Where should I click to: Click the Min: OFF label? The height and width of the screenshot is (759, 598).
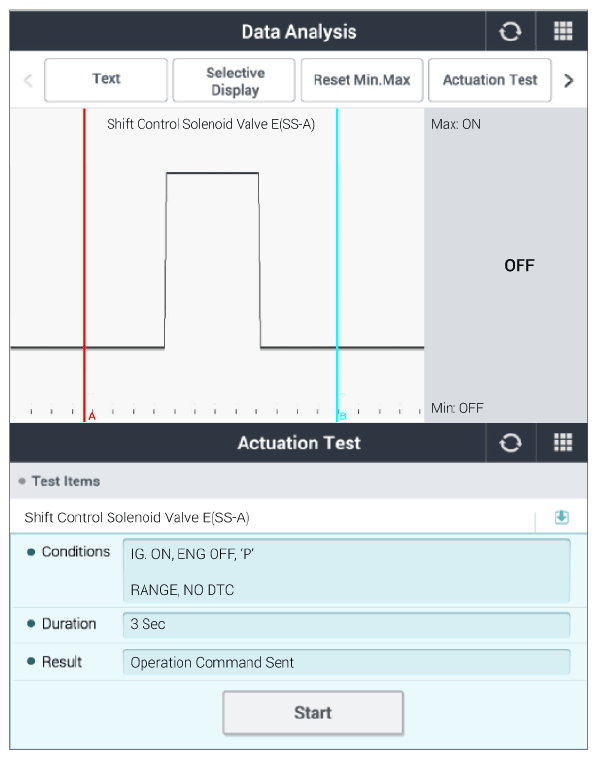tap(457, 408)
